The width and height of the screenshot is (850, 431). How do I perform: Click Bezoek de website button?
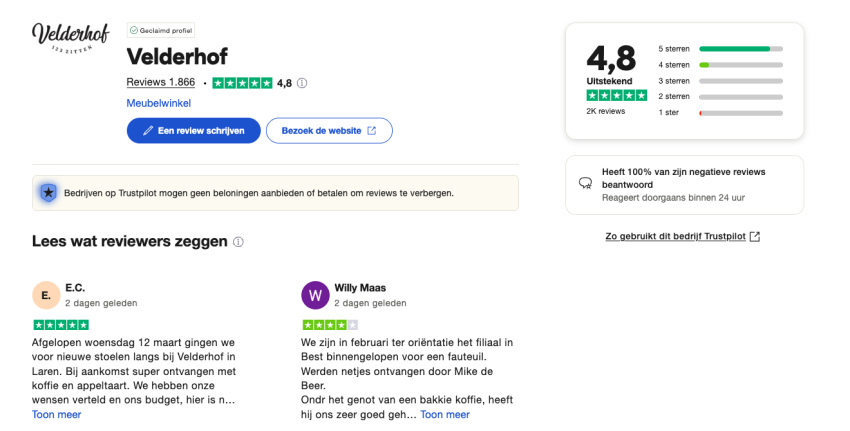point(329,130)
